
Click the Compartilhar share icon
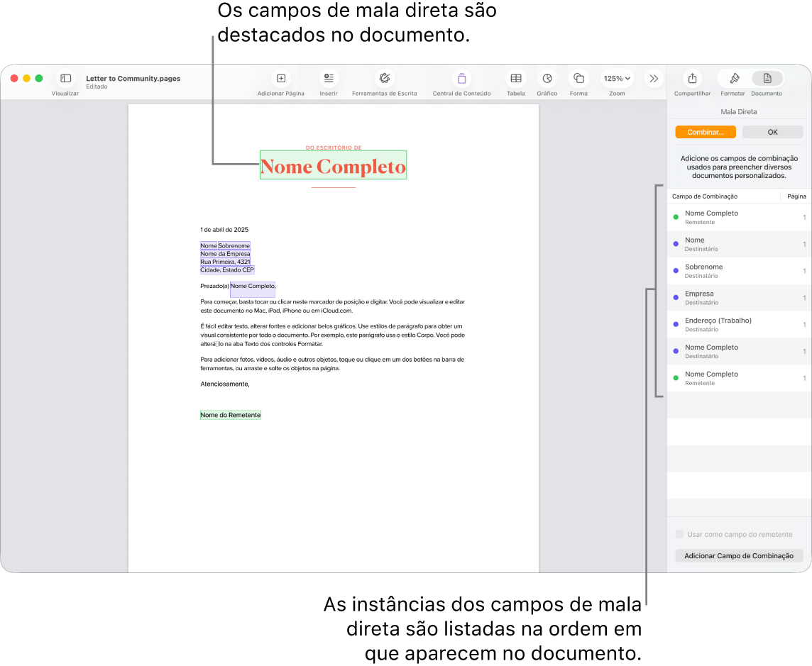tap(692, 79)
